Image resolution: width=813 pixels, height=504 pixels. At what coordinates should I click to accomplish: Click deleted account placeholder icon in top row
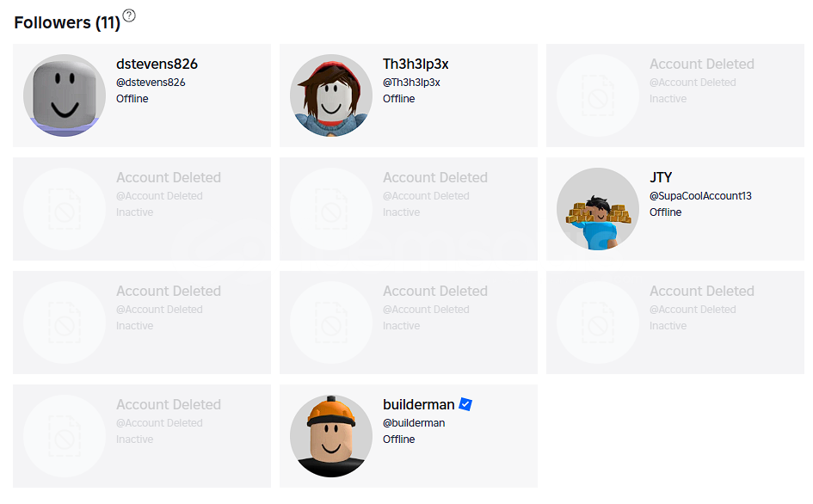coord(598,95)
